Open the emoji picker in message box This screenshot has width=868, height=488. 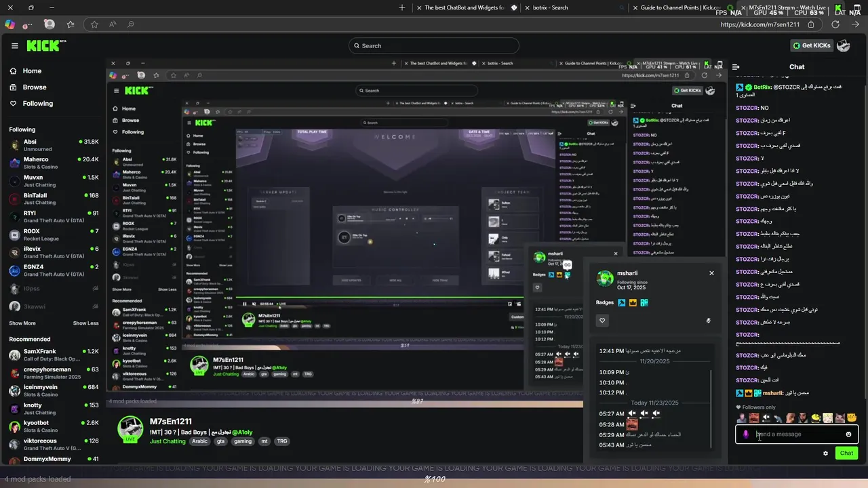(x=848, y=434)
